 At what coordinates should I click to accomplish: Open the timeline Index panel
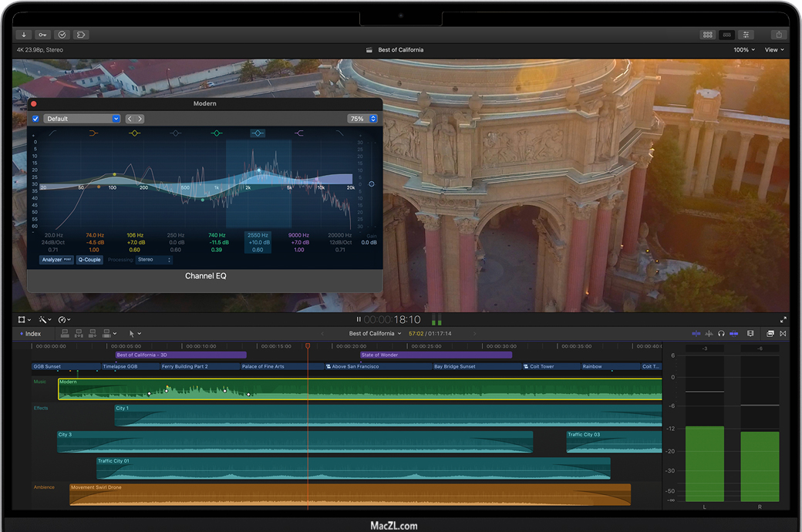(x=32, y=334)
